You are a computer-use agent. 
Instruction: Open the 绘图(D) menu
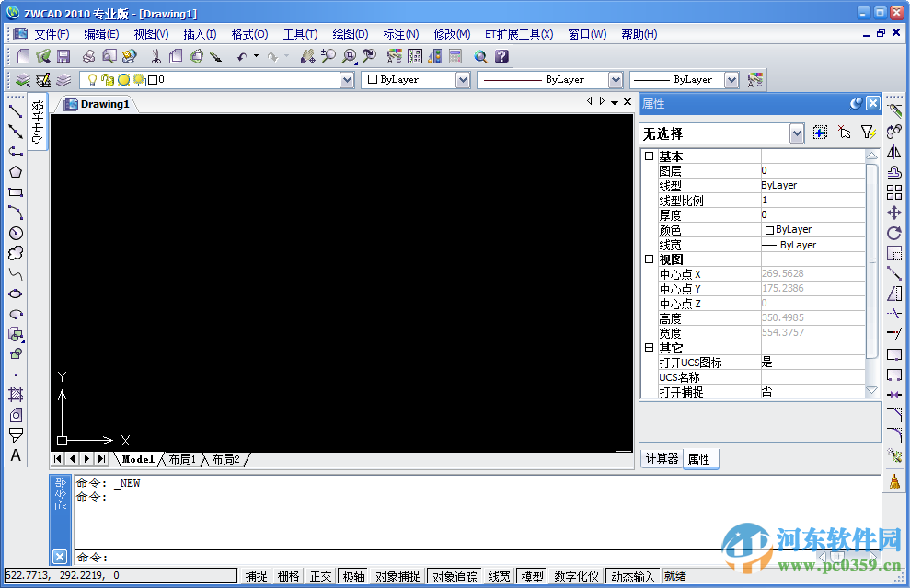[x=350, y=33]
